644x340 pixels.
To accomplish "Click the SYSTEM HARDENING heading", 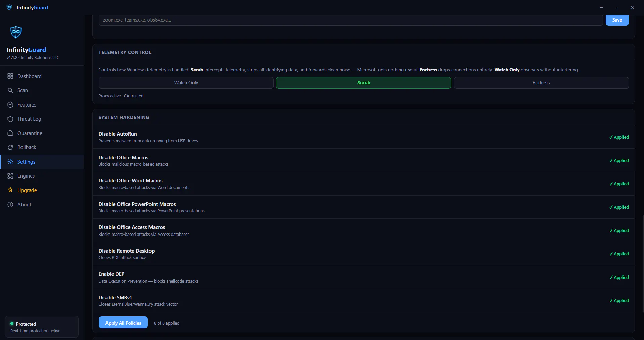I will click(124, 117).
